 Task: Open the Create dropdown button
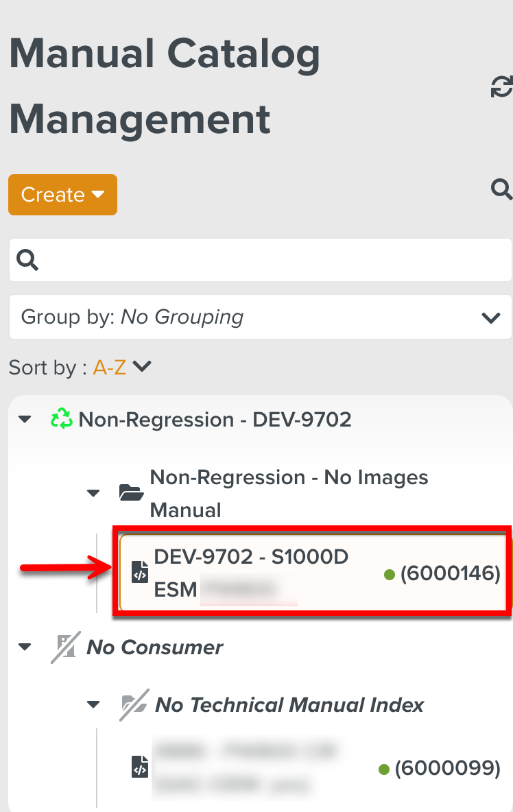pos(62,195)
